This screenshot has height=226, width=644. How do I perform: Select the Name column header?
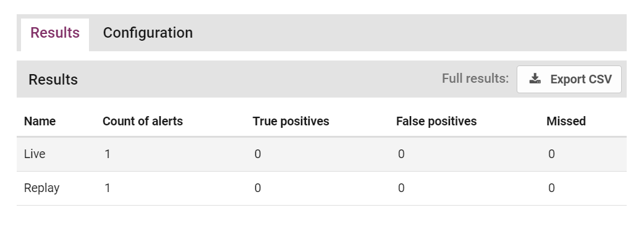pos(40,122)
